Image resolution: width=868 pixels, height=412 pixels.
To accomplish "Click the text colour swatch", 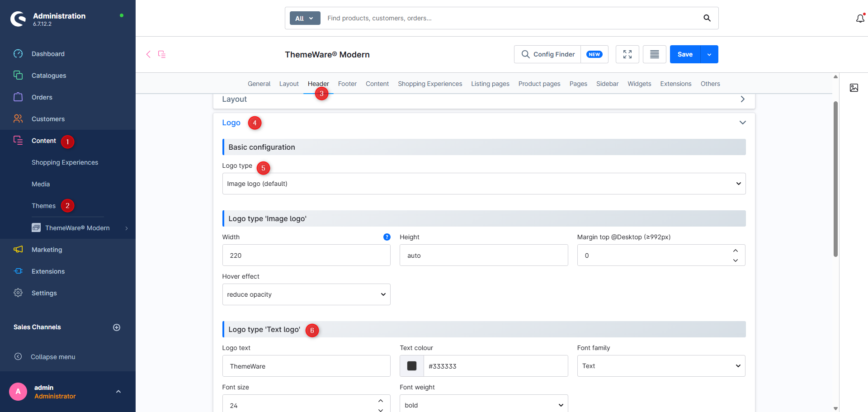I will click(x=412, y=366).
